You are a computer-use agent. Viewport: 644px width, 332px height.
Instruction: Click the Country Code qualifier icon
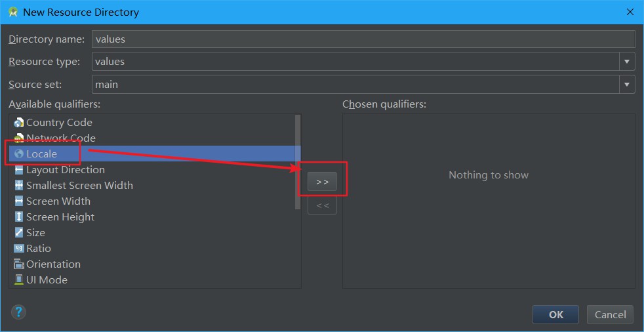click(19, 123)
